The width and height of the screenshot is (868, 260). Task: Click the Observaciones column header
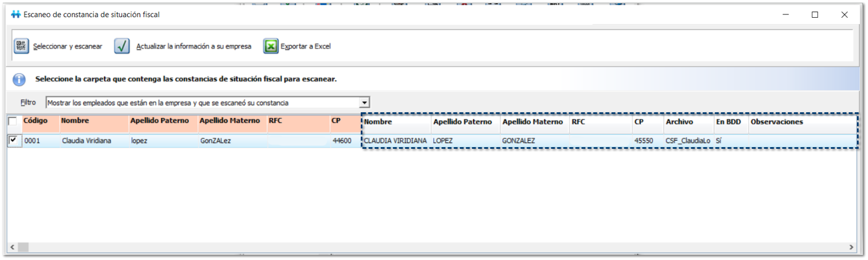click(776, 122)
